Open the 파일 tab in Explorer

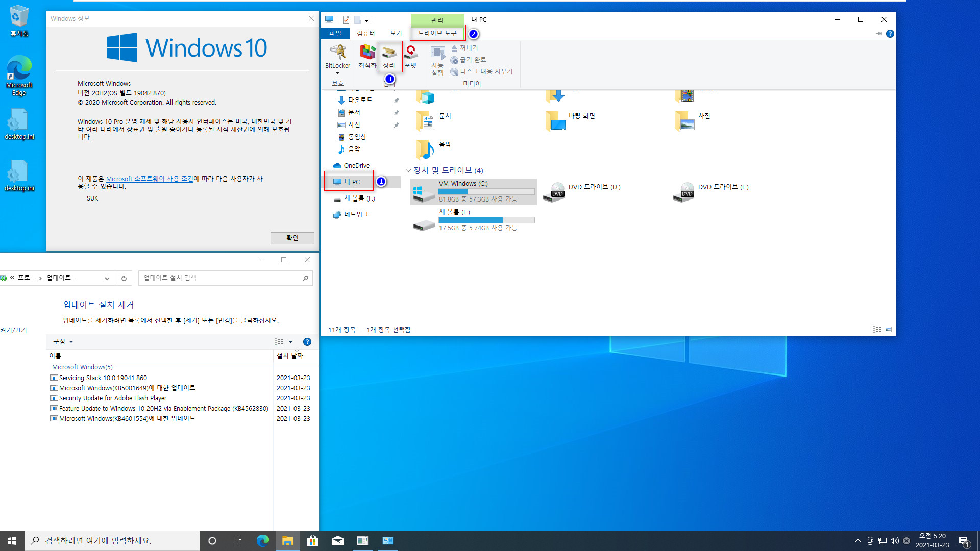click(335, 33)
